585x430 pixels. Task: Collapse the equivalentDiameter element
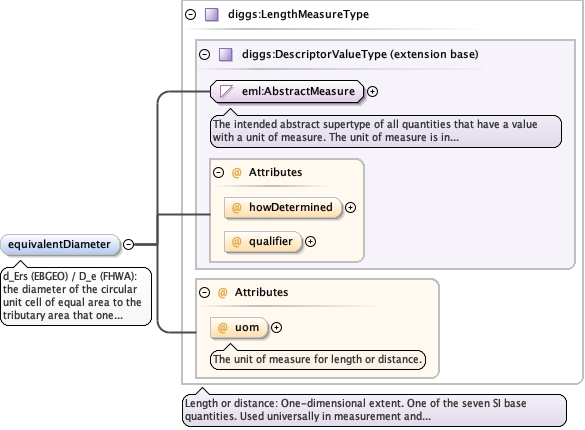(x=128, y=244)
